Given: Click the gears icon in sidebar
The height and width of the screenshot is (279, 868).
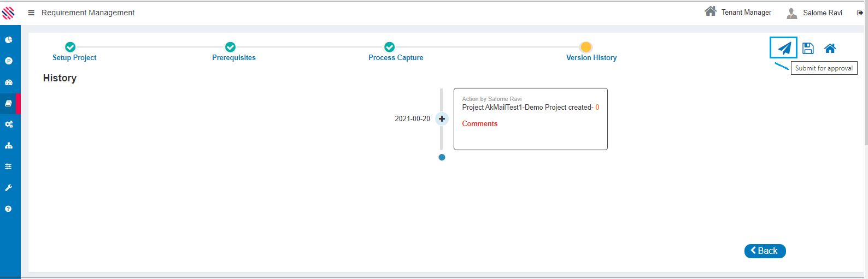Looking at the screenshot, I should pos(9,124).
